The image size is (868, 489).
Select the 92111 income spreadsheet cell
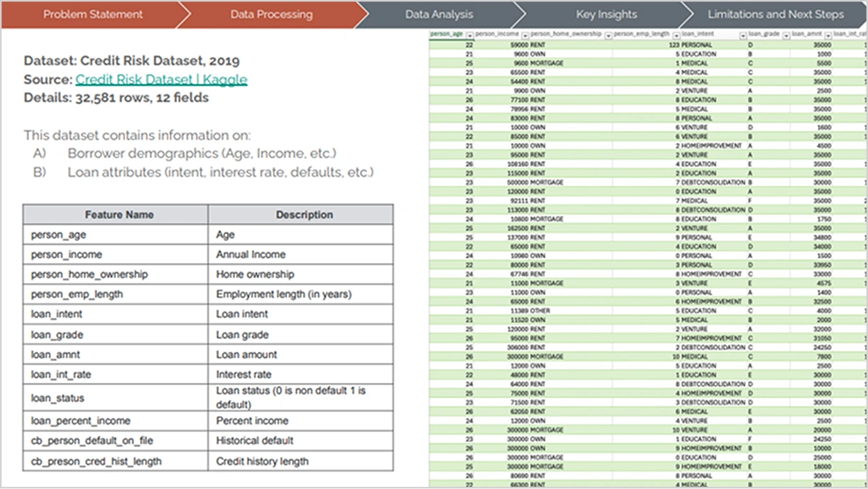click(x=502, y=200)
